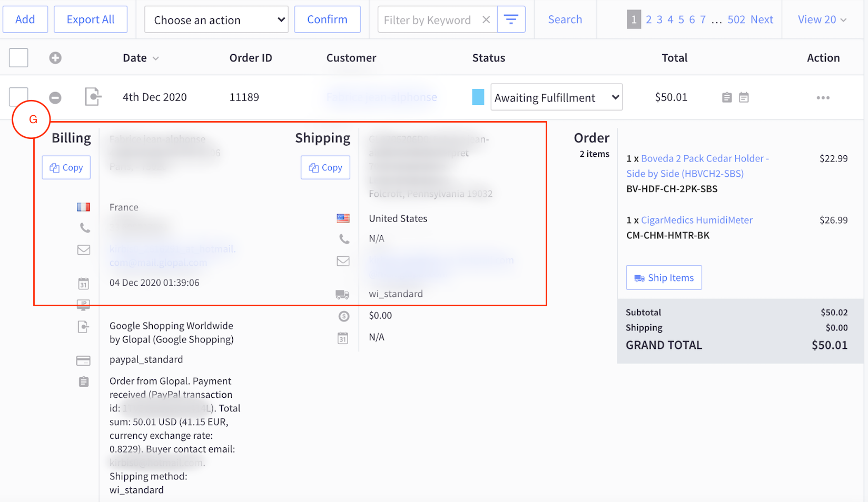This screenshot has width=868, height=502.
Task: Click Next page link
Action: coord(762,19)
